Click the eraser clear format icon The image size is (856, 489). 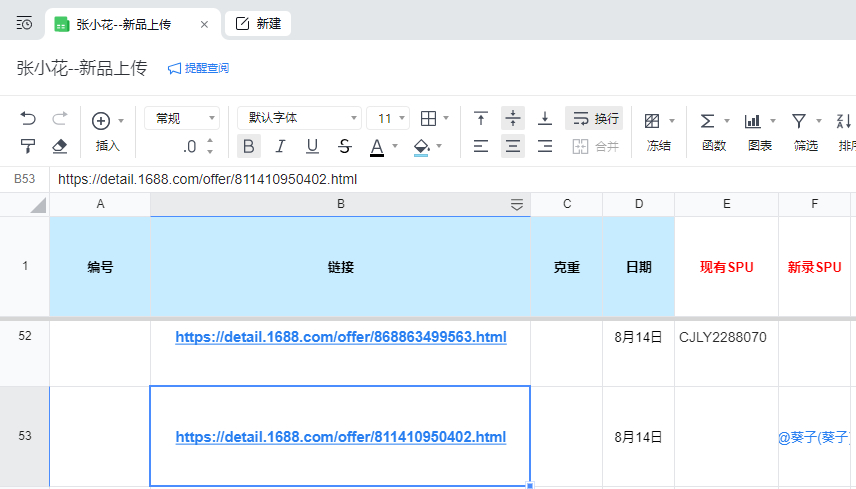59,146
